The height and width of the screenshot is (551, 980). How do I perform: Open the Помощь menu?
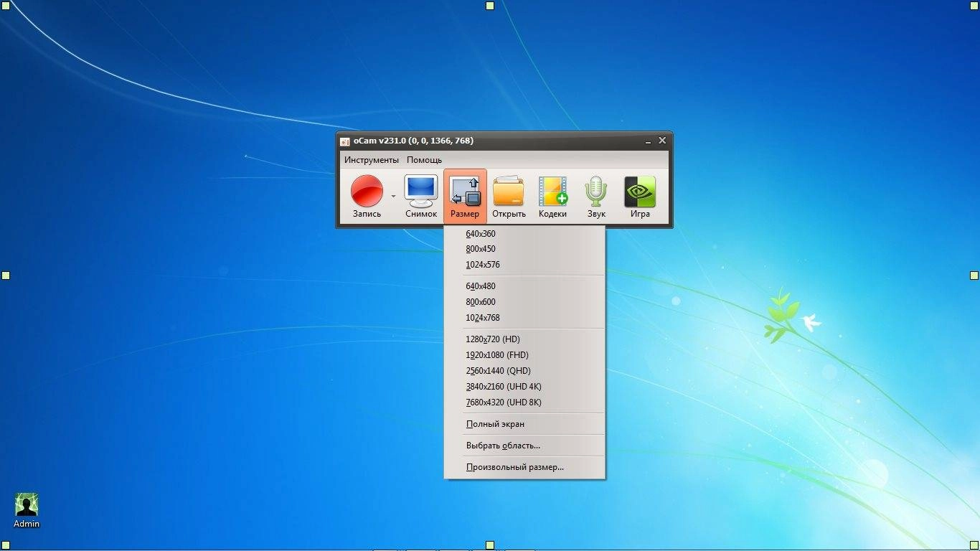424,160
